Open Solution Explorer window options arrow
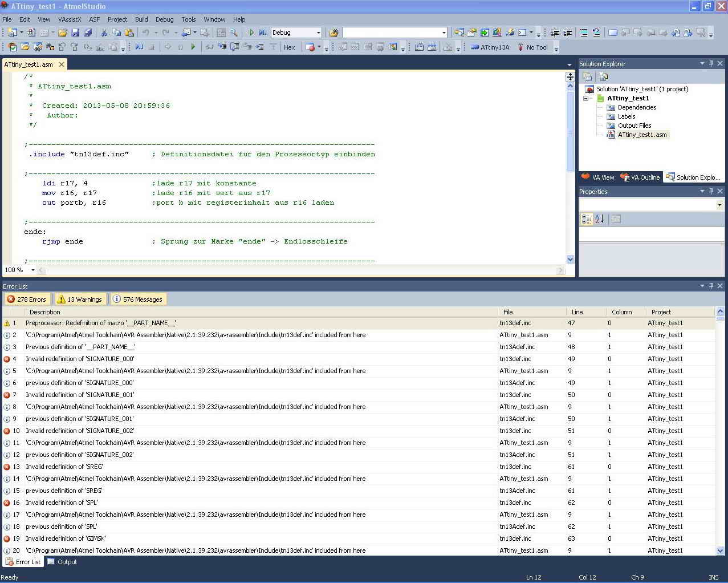Viewport: 728px width, 583px height. (702, 64)
